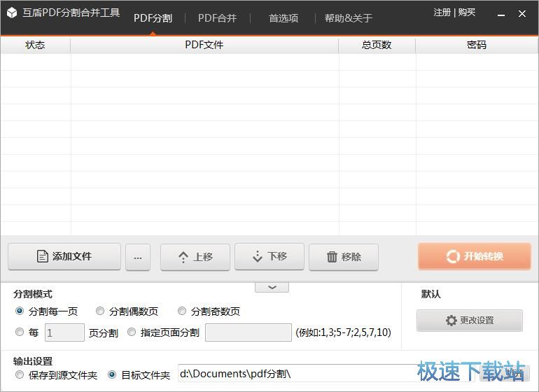Click the output folder path field
The width and height of the screenshot is (539, 392).
327,373
